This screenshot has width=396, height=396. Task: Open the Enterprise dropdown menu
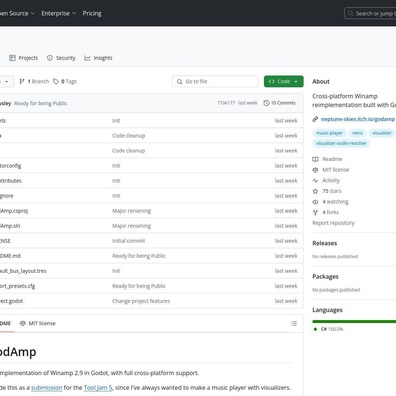(59, 13)
